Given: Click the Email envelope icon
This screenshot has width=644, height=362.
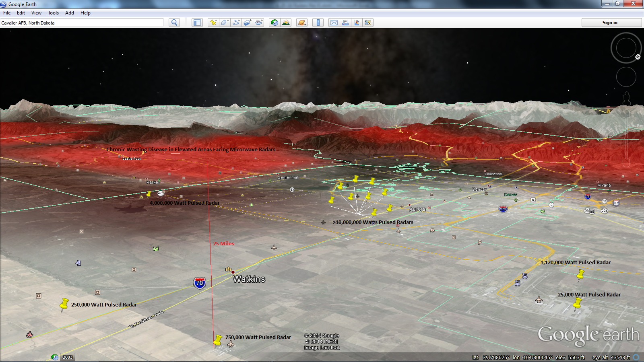Looking at the screenshot, I should click(x=334, y=23).
